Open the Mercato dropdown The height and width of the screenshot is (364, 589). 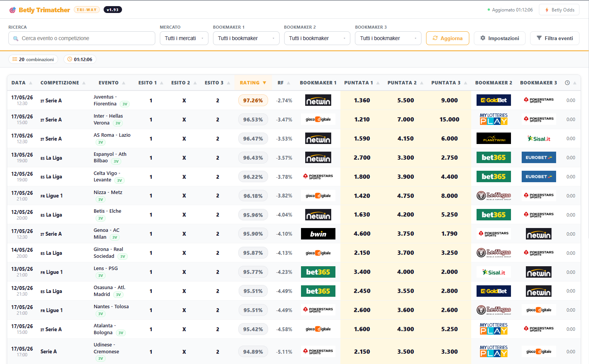[184, 38]
